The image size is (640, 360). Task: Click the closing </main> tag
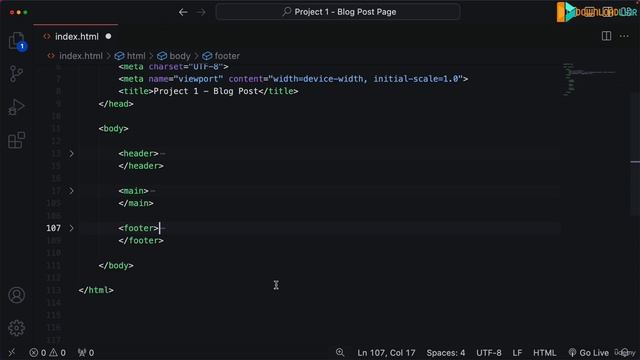pyautogui.click(x=136, y=203)
